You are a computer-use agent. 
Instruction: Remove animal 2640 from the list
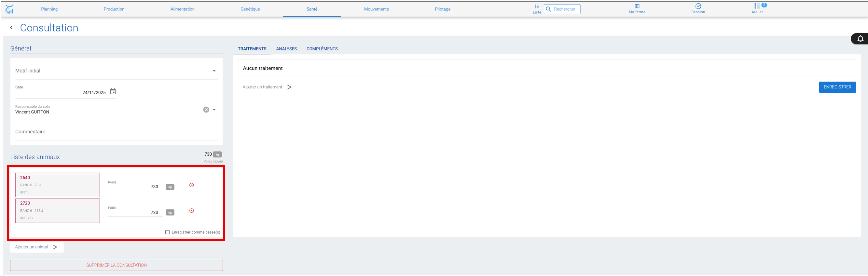pos(191,185)
